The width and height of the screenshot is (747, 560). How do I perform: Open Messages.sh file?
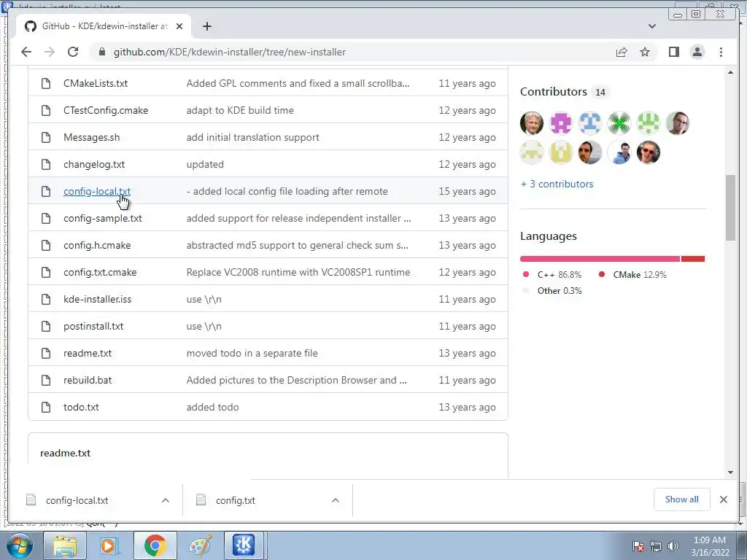click(x=91, y=138)
